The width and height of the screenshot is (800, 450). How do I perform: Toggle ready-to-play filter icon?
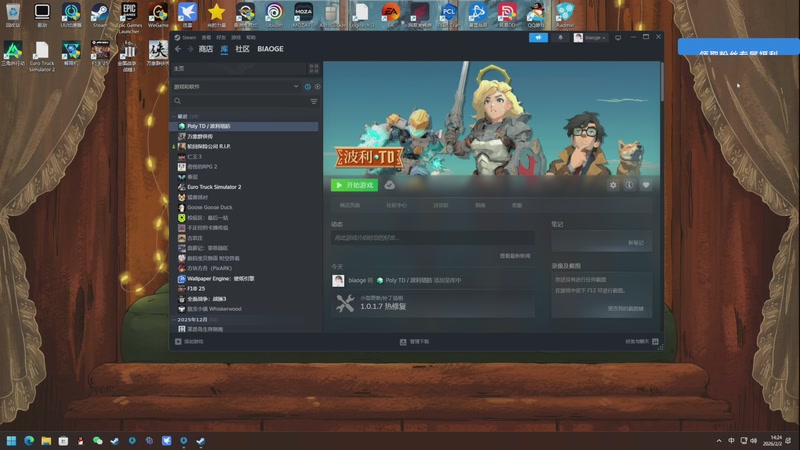[317, 87]
